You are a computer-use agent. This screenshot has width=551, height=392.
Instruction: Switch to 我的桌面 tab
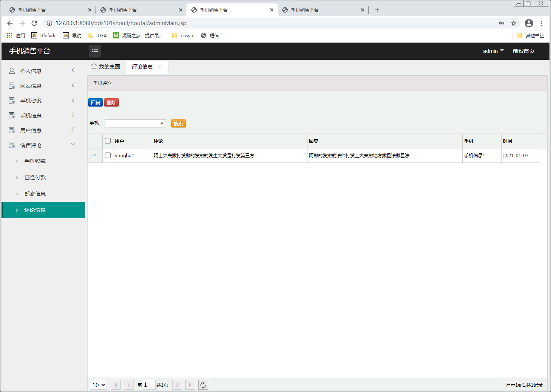pyautogui.click(x=106, y=67)
